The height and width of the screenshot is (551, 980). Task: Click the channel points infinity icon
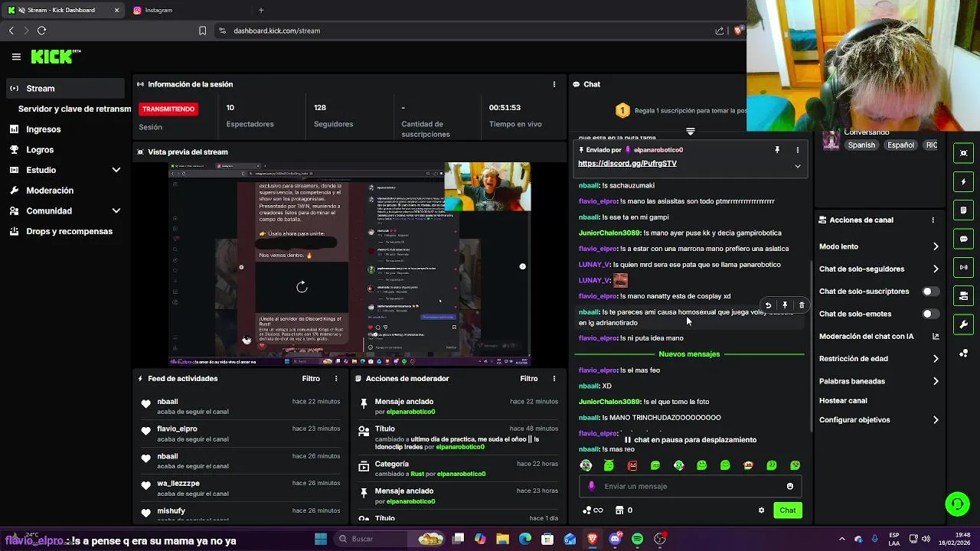(593, 510)
